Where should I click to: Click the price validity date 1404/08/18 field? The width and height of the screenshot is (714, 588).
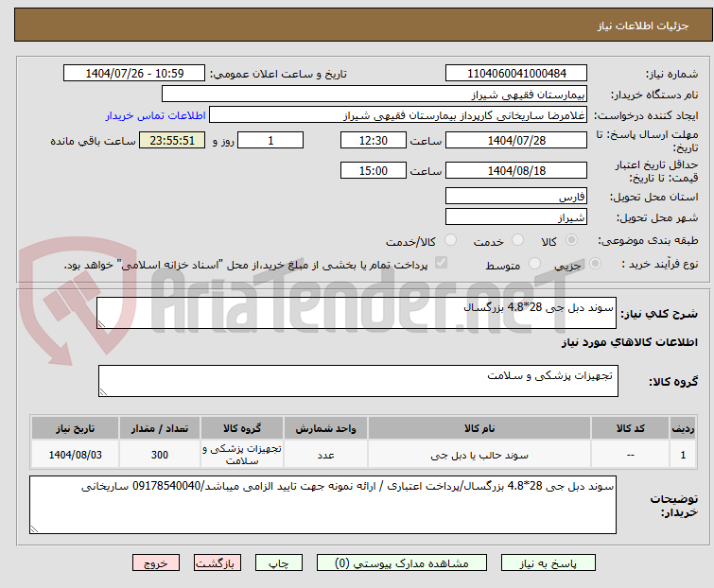point(516,171)
